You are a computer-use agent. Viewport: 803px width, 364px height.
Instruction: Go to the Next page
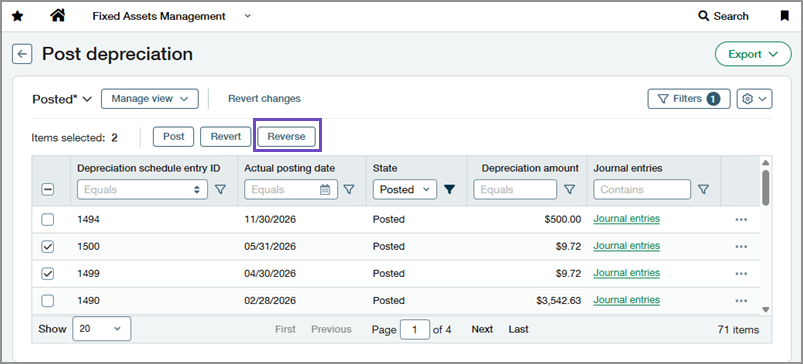tap(482, 329)
